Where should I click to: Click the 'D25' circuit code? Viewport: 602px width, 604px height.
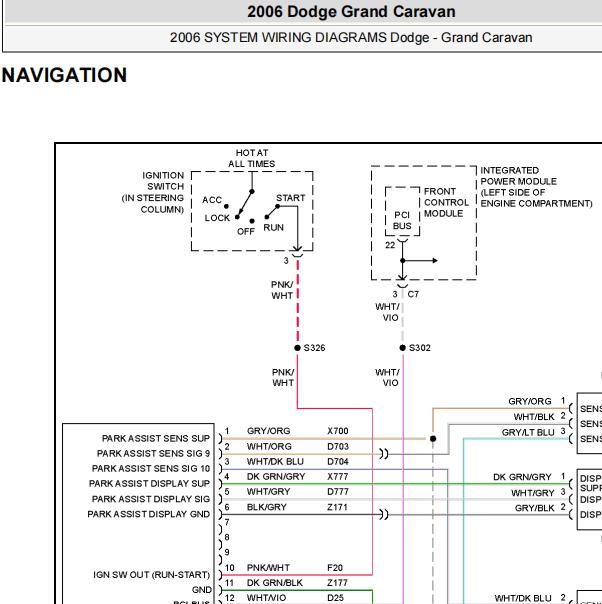pos(335,598)
